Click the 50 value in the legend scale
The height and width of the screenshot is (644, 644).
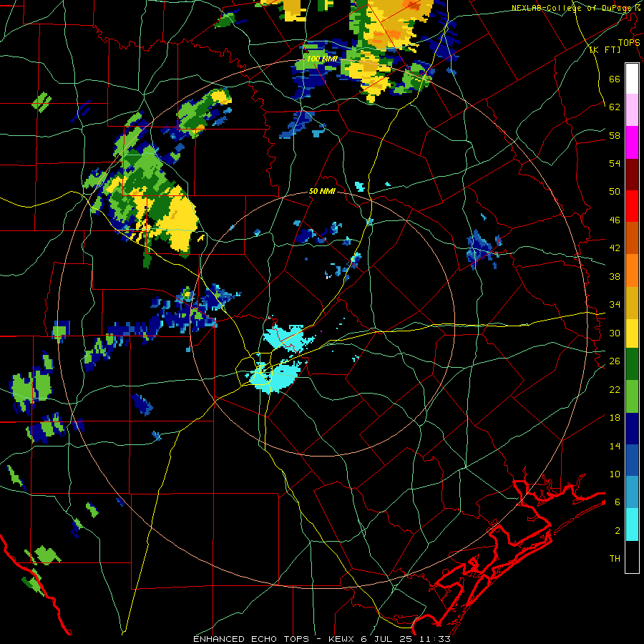pos(615,191)
